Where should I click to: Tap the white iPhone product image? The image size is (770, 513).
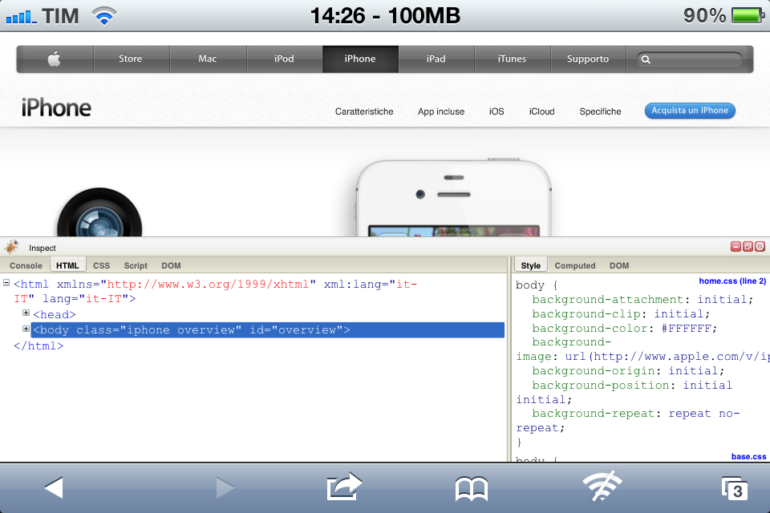click(454, 197)
